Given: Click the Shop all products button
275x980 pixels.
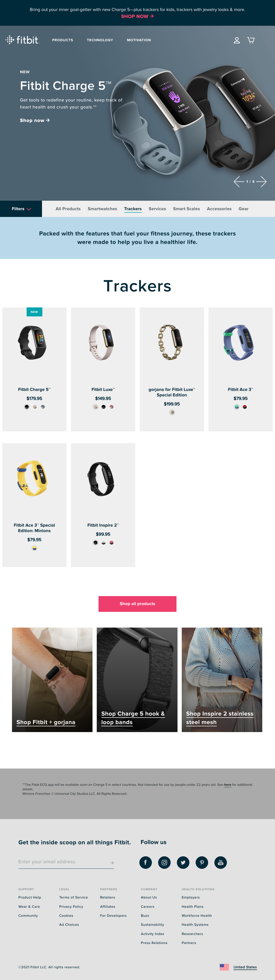Looking at the screenshot, I should click(137, 604).
